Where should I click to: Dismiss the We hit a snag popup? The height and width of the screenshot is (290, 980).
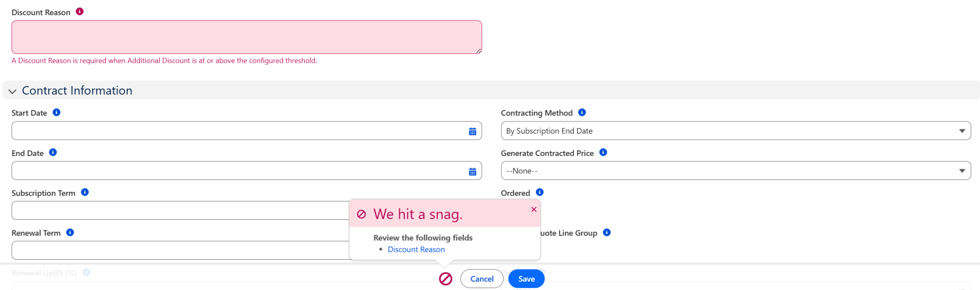coord(533,209)
